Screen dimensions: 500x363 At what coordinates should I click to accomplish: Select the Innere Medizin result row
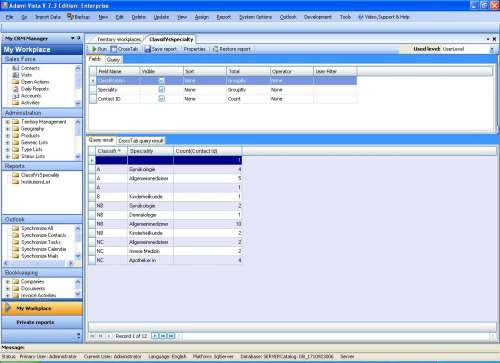168,251
